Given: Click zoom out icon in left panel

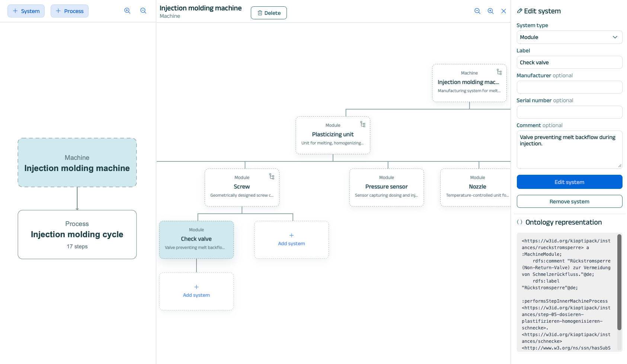Looking at the screenshot, I should click(x=143, y=11).
